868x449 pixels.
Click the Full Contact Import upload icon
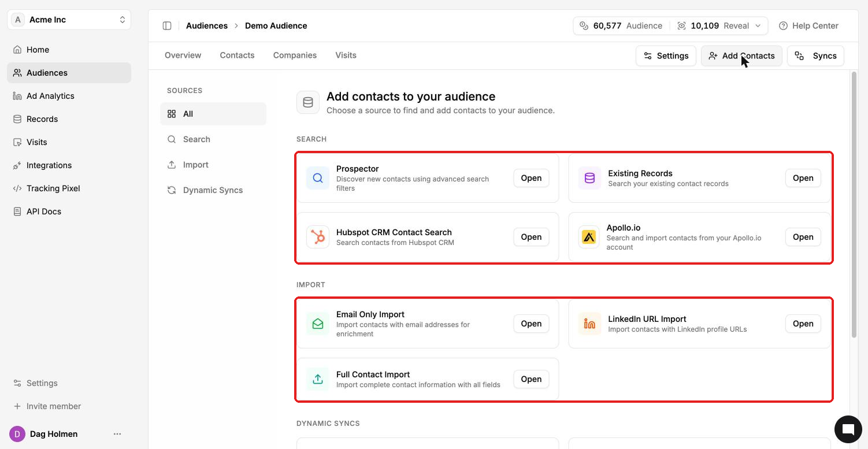coord(318,379)
